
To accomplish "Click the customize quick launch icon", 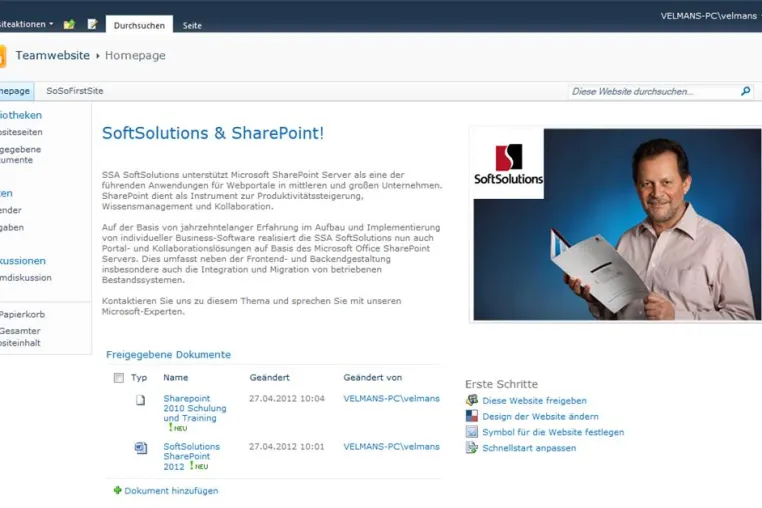I will coord(471,447).
